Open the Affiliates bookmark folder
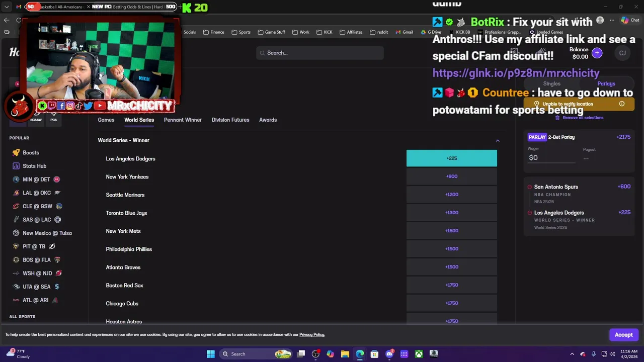The image size is (644, 362). pos(351,32)
